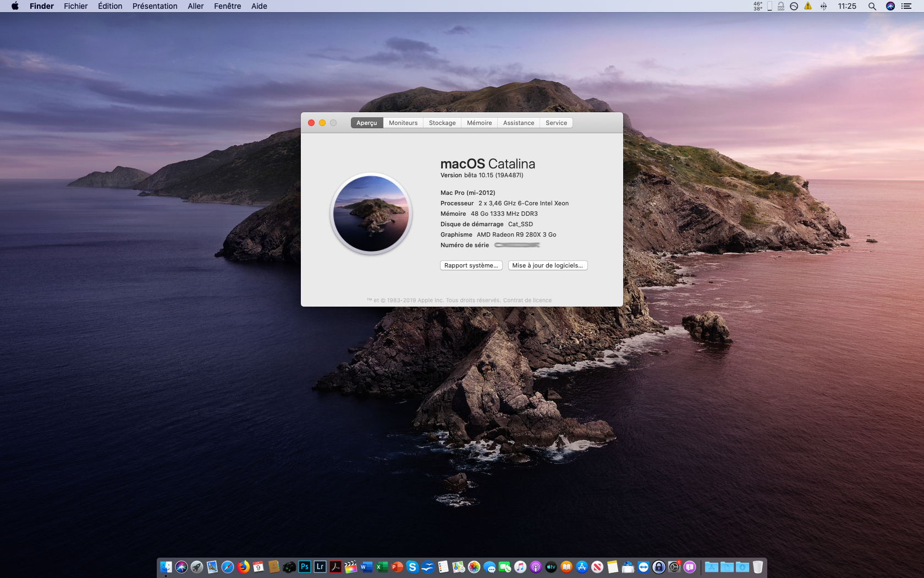Launch Lightroom (Lr) from the dock
Screen dimensions: 924x578
320,566
